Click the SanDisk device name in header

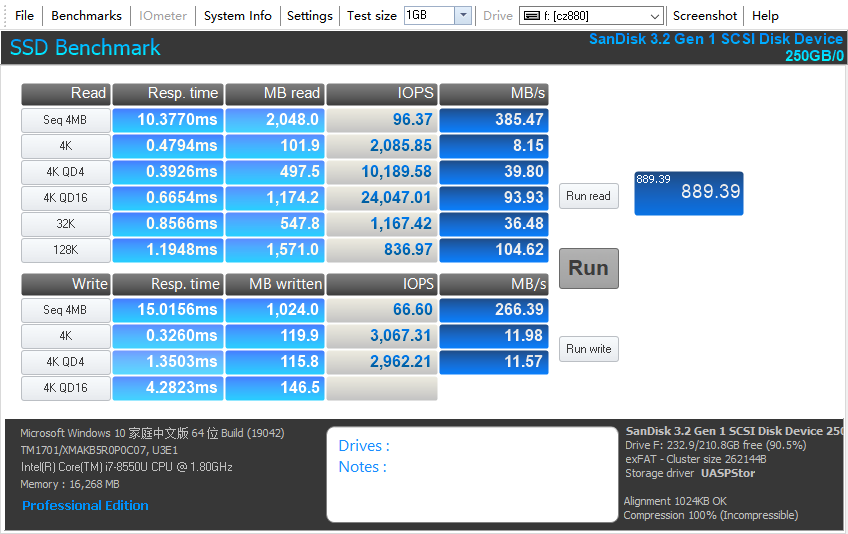pos(716,39)
